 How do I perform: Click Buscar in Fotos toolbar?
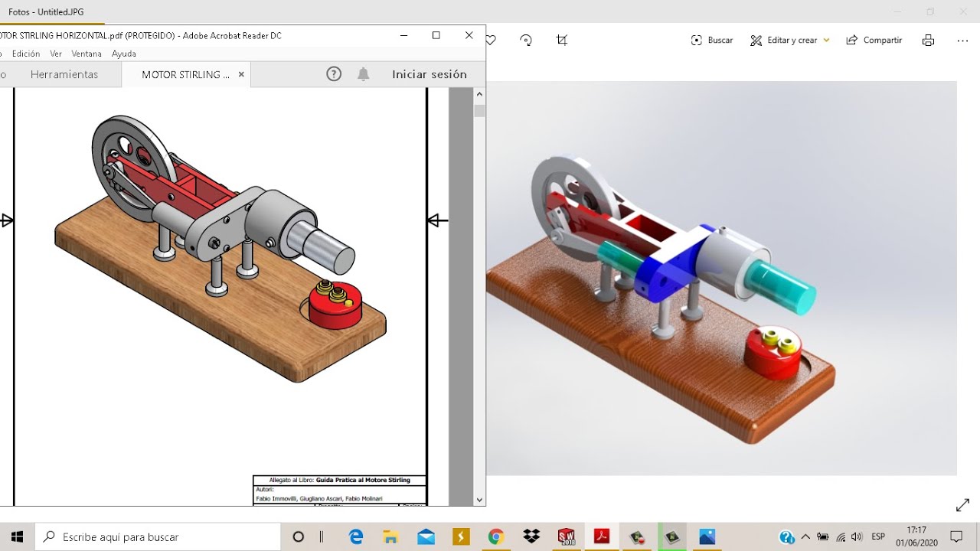tap(711, 41)
